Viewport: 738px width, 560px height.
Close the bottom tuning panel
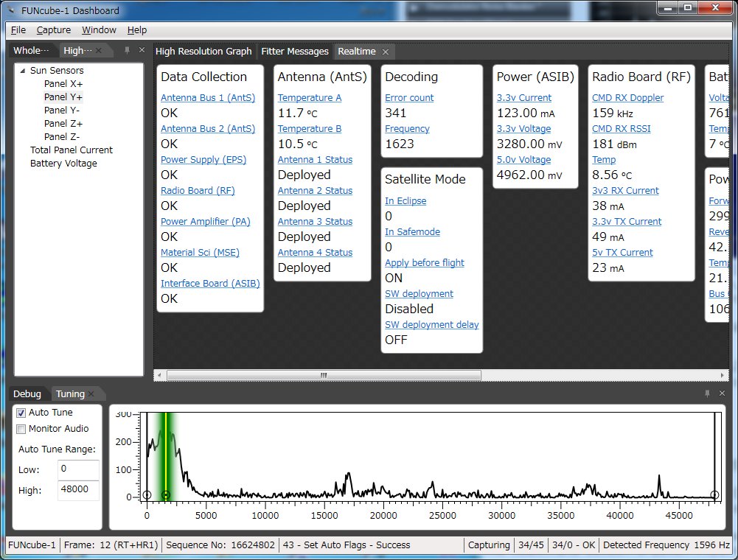click(722, 393)
